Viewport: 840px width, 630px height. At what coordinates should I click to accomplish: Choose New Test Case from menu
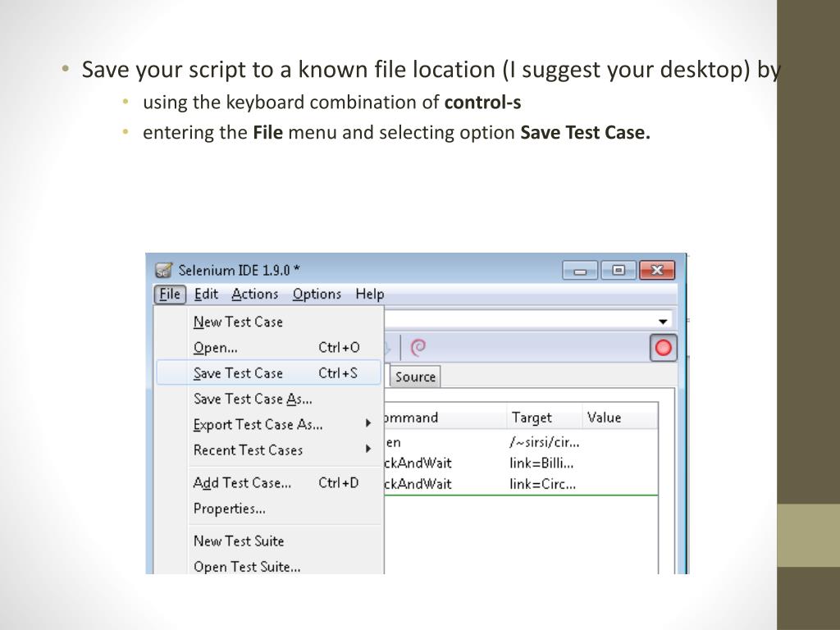click(238, 322)
